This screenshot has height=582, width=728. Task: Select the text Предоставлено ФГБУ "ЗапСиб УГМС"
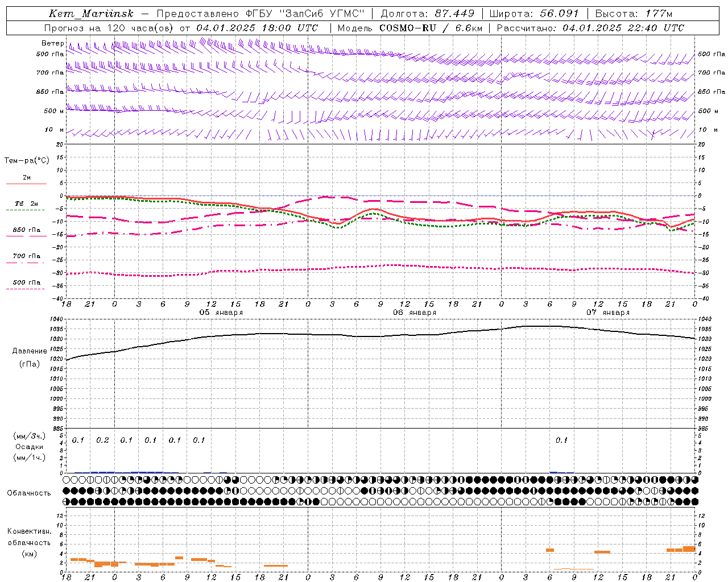[260, 14]
